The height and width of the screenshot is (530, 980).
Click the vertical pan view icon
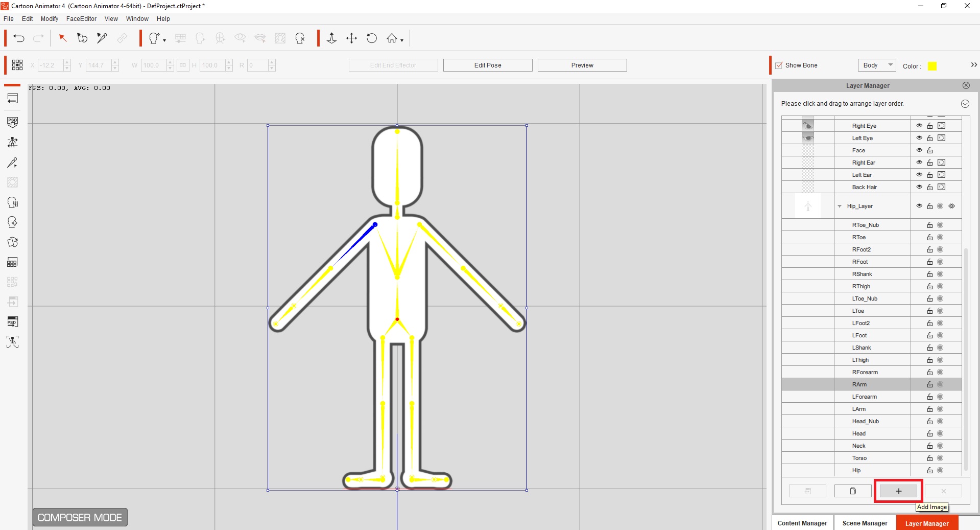pos(331,38)
